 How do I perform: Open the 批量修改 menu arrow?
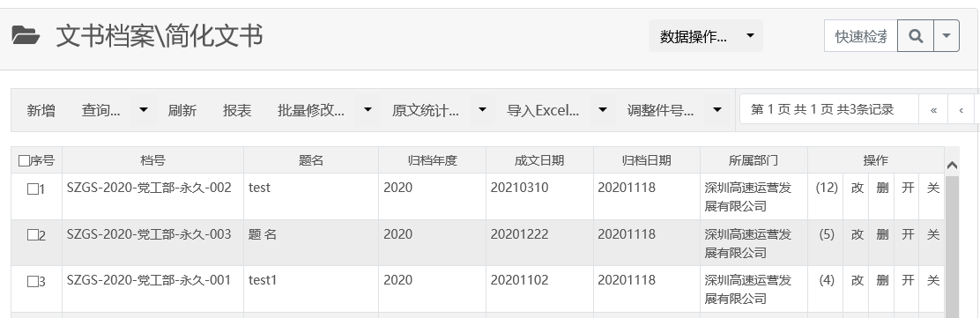[x=367, y=110]
